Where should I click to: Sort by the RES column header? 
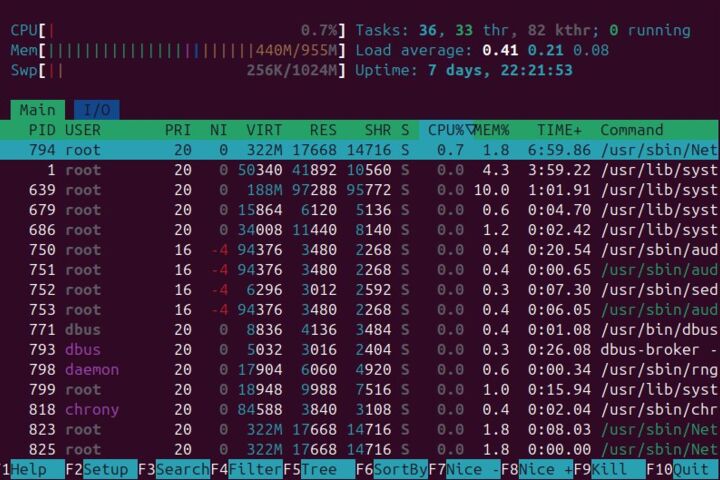click(x=323, y=130)
